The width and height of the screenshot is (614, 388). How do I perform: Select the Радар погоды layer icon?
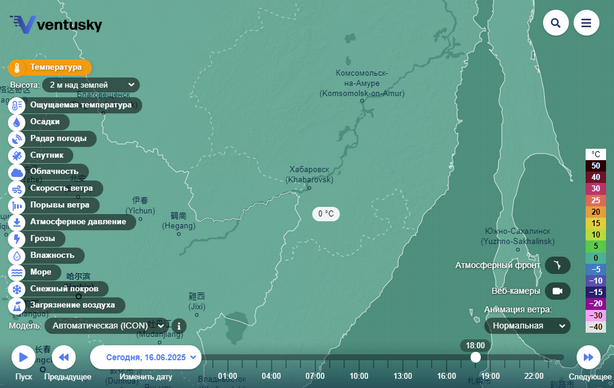point(17,139)
